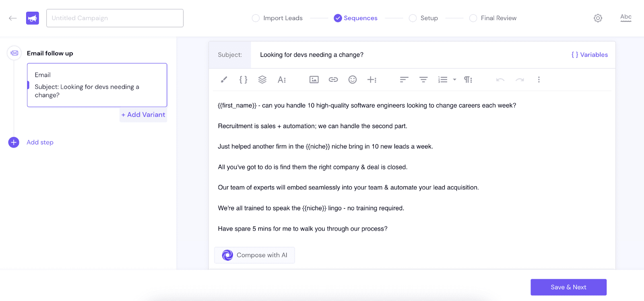
Task: Select the Email subject step card
Action: pyautogui.click(x=97, y=85)
